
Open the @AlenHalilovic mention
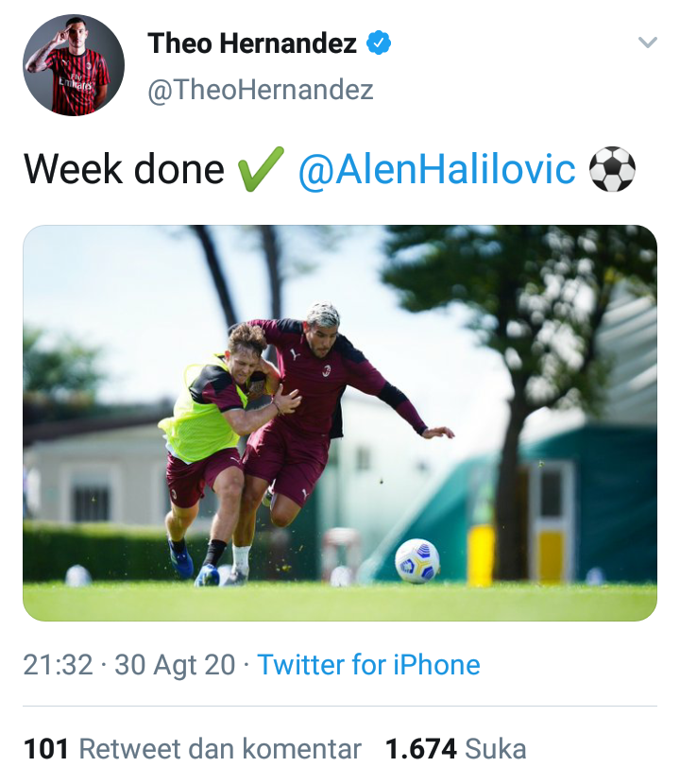[436, 170]
